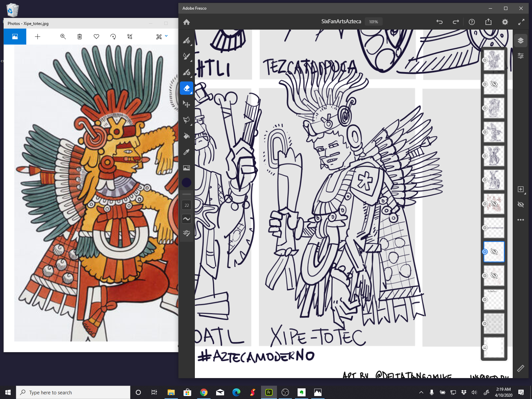Add a new layer with plus icon
The width and height of the screenshot is (532, 399).
tap(521, 189)
